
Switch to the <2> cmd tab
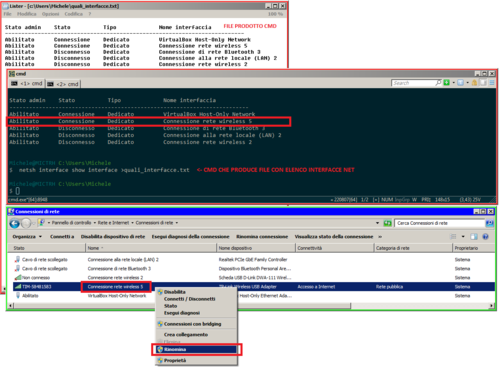[x=63, y=84]
